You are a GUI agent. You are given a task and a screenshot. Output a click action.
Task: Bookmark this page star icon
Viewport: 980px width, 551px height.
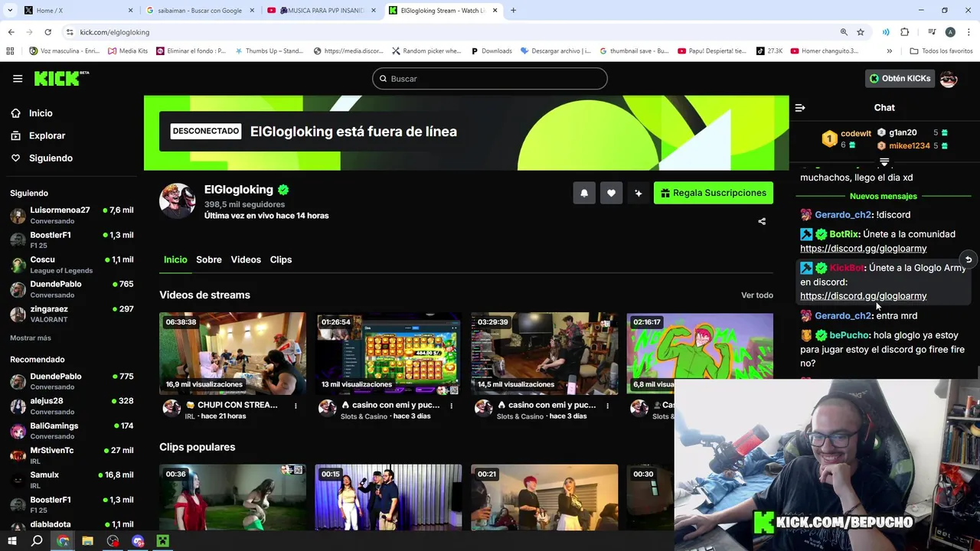click(x=861, y=32)
